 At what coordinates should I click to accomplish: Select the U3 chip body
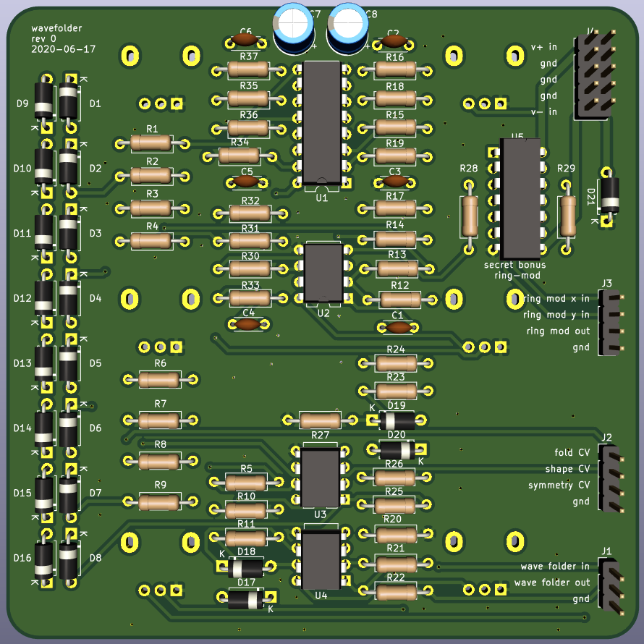pyautogui.click(x=321, y=478)
